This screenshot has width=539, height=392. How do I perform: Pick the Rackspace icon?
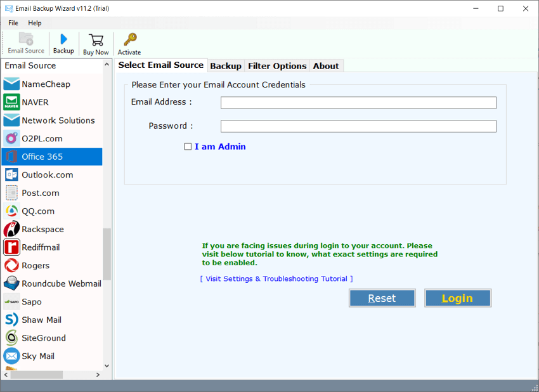(x=11, y=229)
